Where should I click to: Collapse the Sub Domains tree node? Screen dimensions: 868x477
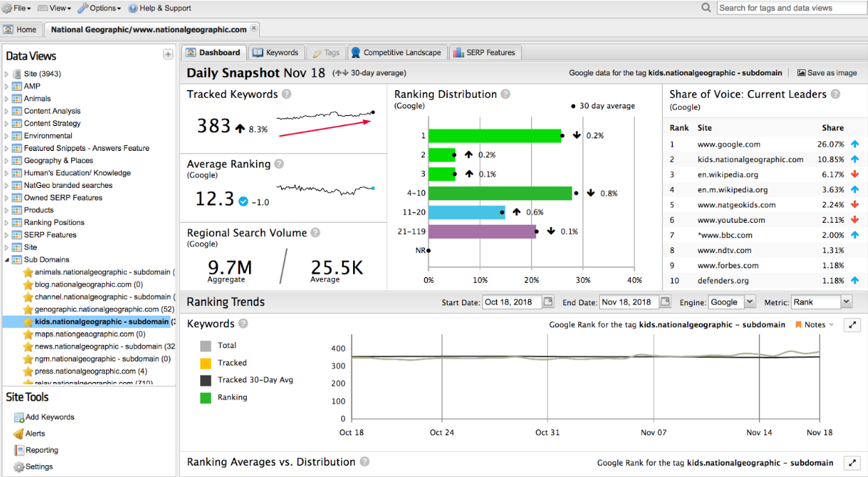(x=8, y=260)
